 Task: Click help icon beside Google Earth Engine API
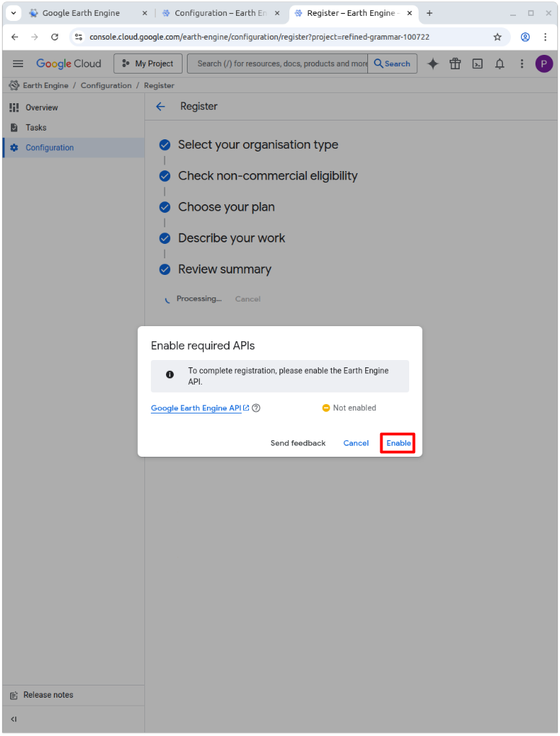tap(256, 408)
